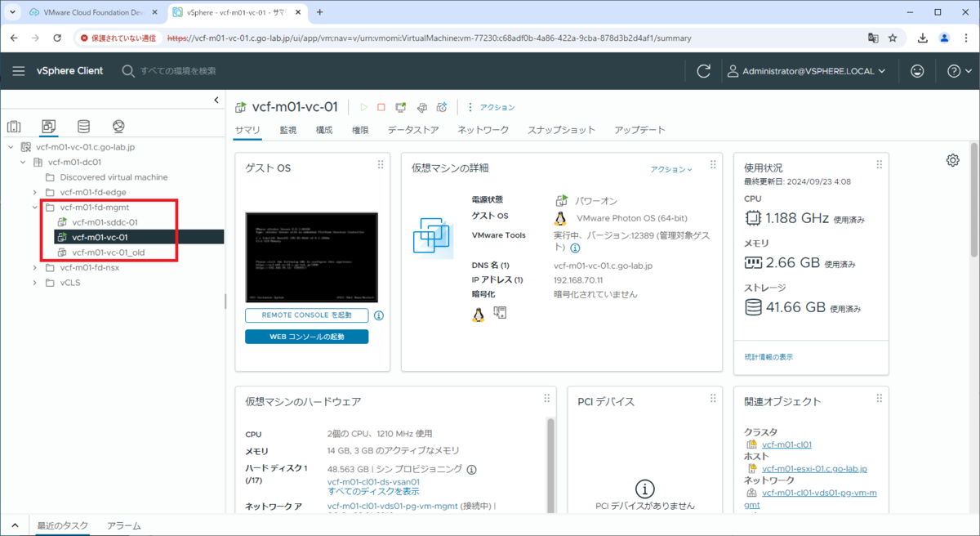Open the VM アクション menu in header

pyautogui.click(x=491, y=107)
